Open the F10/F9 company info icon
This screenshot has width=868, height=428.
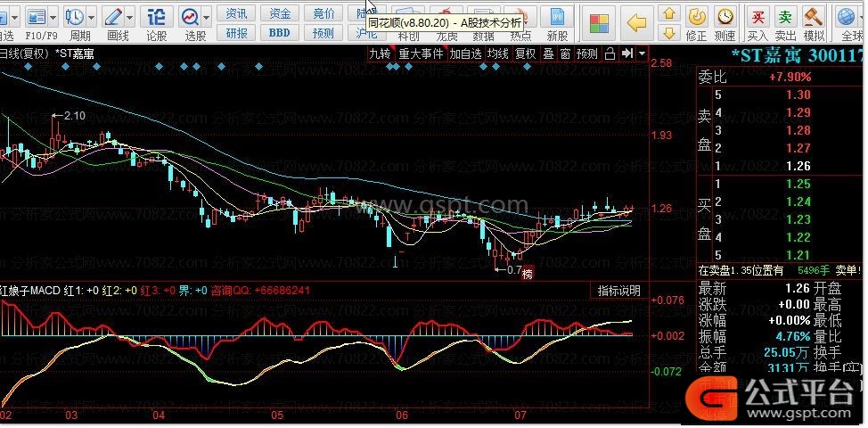point(36,17)
